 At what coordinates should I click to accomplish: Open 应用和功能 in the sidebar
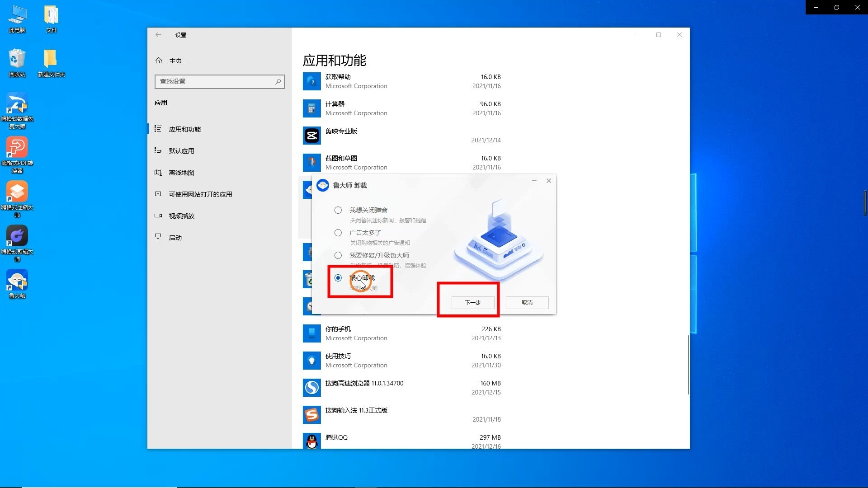[x=219, y=129]
